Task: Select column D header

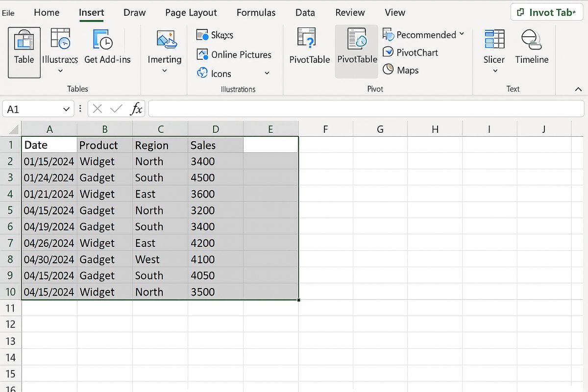Action: 216,129
